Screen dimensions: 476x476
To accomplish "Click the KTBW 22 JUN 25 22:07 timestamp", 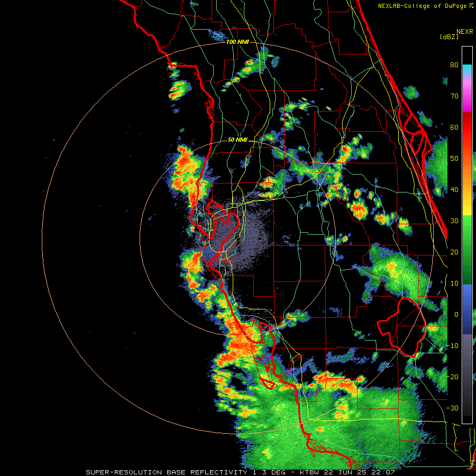I will [x=347, y=472].
